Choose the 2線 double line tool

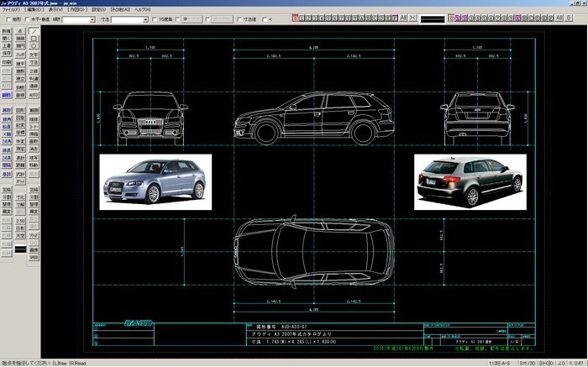point(34,71)
